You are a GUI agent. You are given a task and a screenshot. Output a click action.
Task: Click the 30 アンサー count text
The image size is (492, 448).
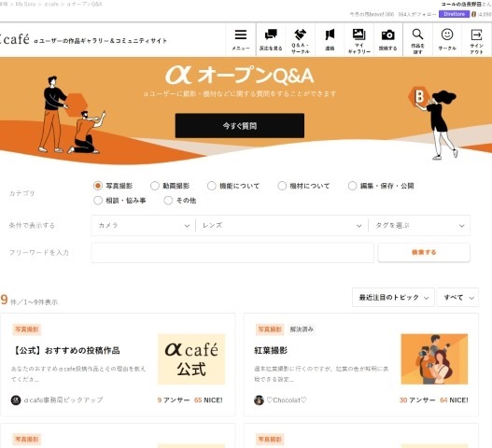pos(417,400)
